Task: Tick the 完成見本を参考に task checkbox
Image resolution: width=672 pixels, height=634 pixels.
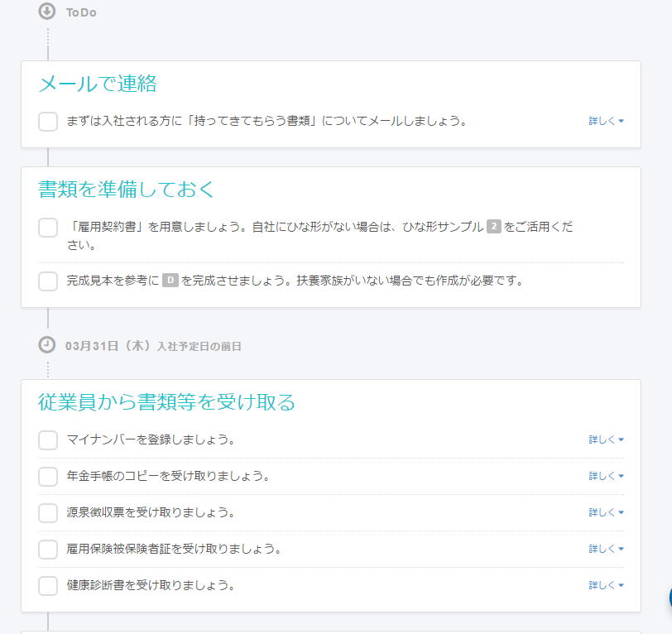Action: tap(48, 281)
